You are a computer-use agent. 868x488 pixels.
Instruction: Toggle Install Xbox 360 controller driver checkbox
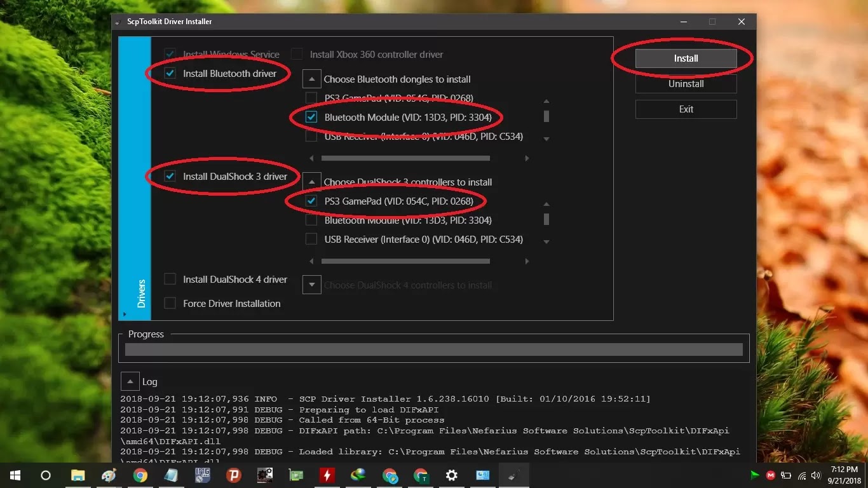coord(297,54)
